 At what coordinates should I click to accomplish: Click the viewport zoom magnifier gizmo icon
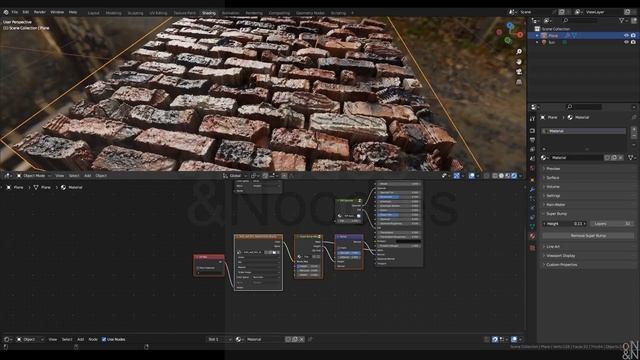tap(519, 52)
